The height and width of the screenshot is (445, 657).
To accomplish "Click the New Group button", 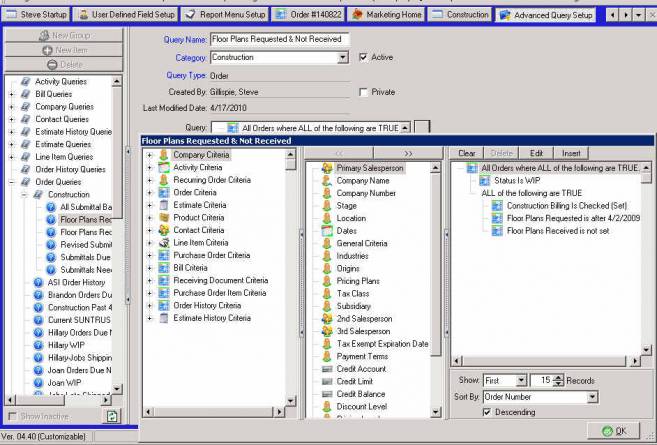I will 64,36.
